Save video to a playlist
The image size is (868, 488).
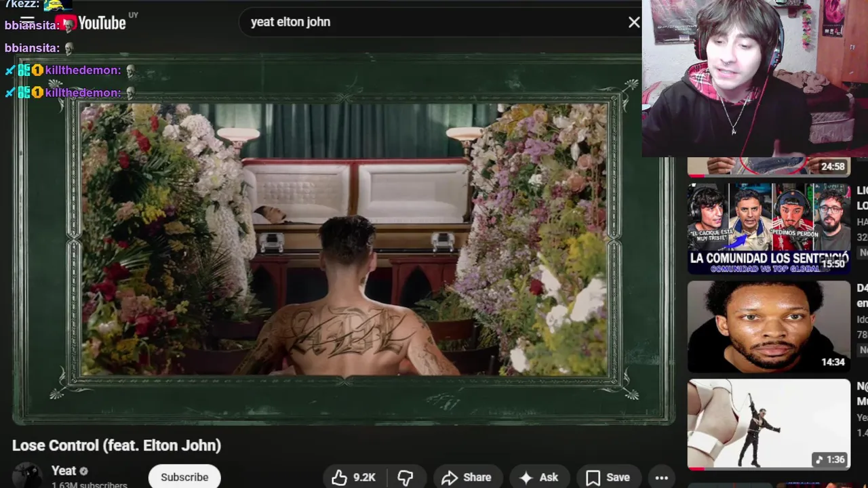pos(608,477)
